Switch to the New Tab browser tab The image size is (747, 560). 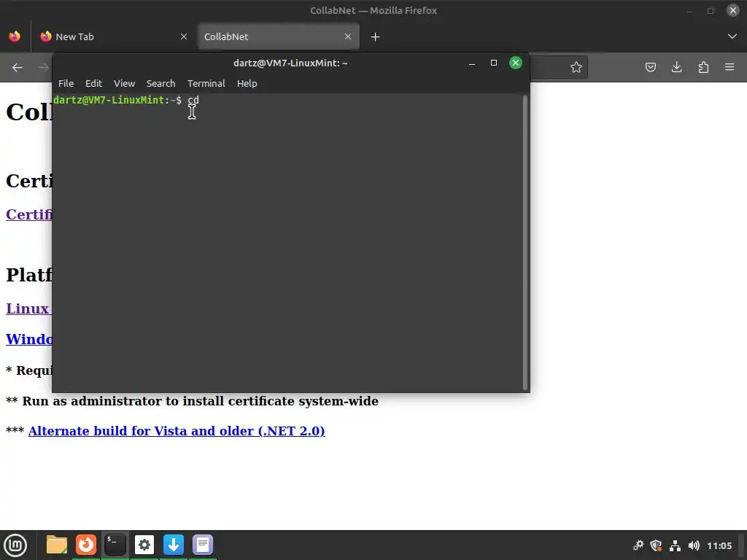click(x=113, y=36)
